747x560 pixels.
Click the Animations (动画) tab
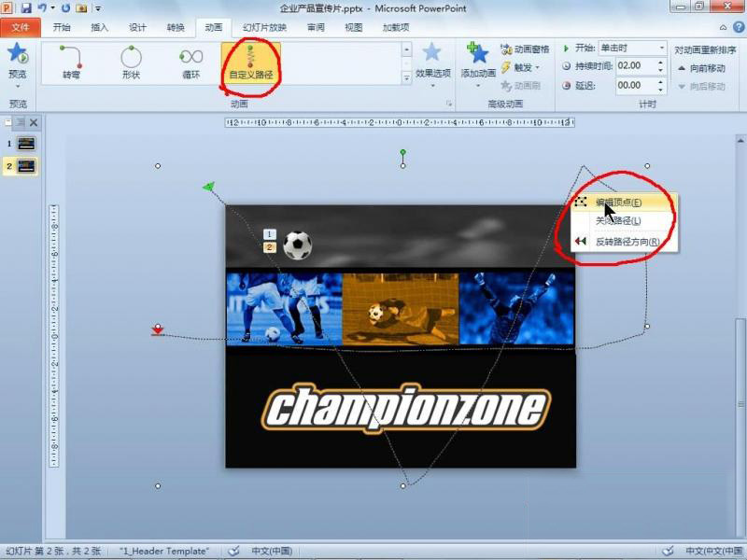pyautogui.click(x=214, y=28)
